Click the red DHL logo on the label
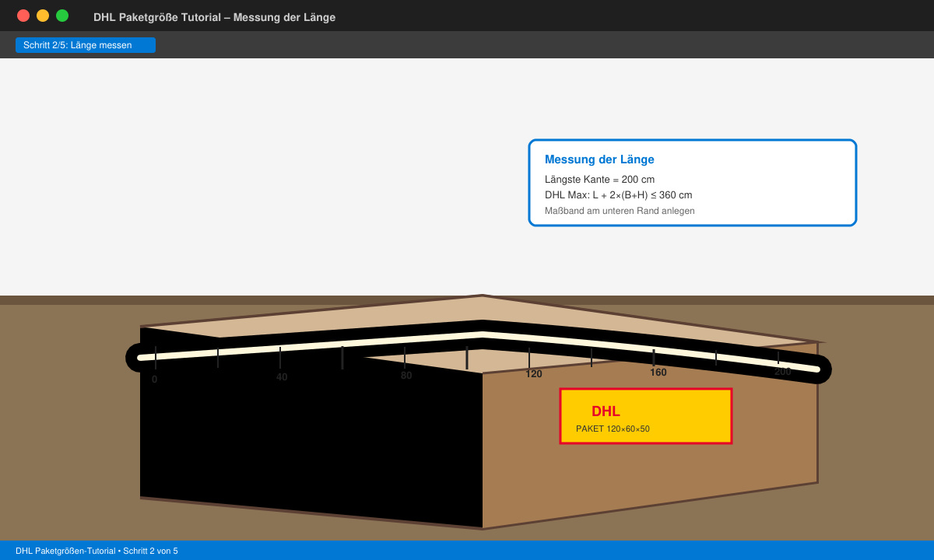The image size is (934, 560). (x=606, y=411)
